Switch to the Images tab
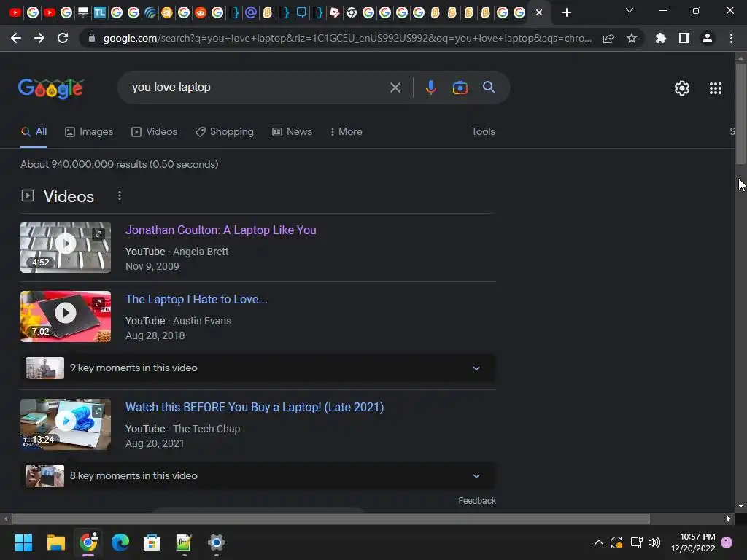 89,132
